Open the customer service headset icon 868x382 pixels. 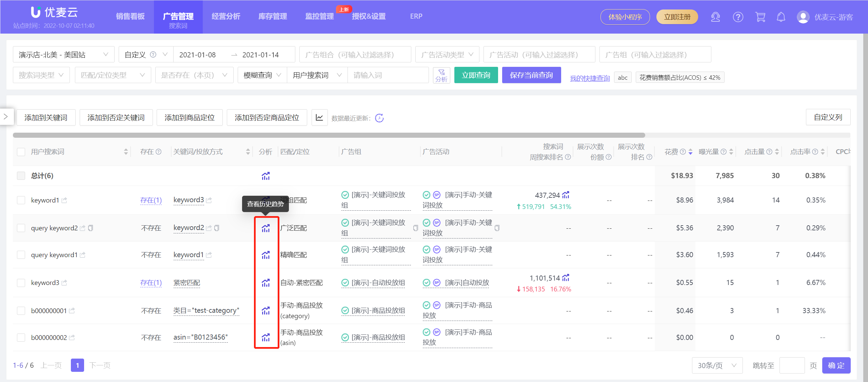tap(715, 17)
